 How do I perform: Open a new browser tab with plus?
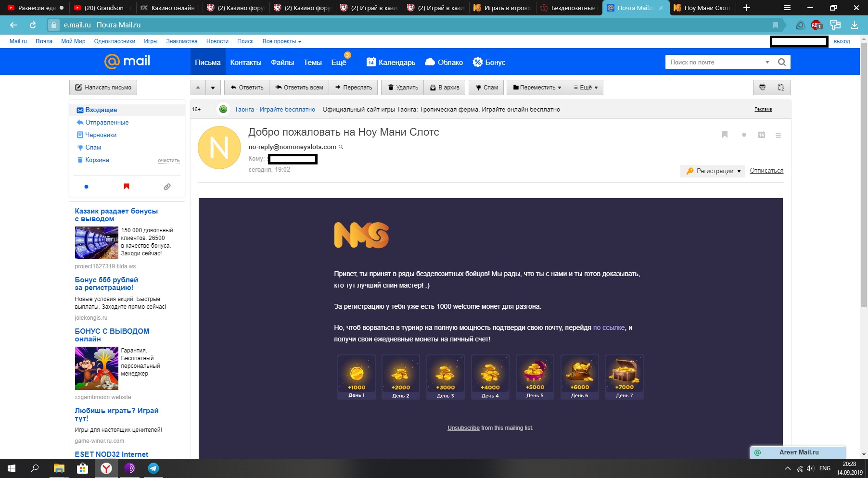point(747,8)
